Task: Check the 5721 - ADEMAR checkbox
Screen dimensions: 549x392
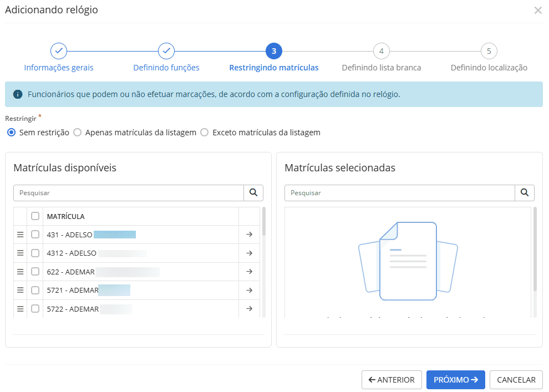Action: pos(35,290)
